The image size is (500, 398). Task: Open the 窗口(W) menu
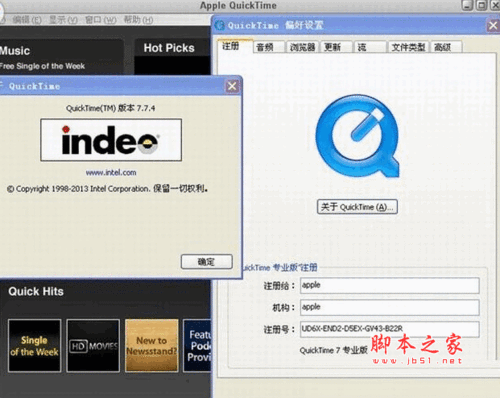pyautogui.click(x=100, y=20)
